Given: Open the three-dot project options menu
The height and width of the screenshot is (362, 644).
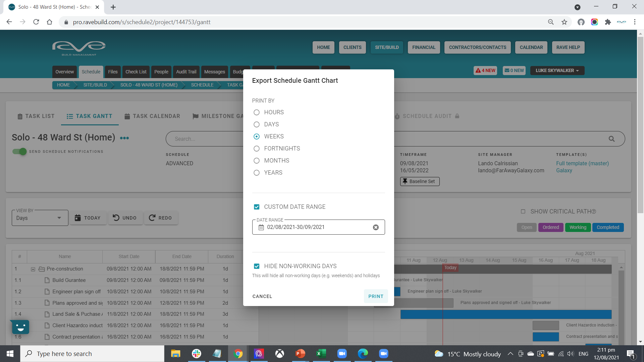Looking at the screenshot, I should pyautogui.click(x=124, y=138).
